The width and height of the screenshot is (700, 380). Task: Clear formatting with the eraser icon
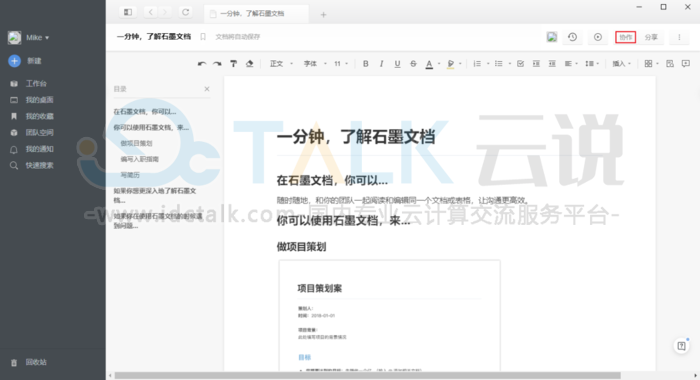[x=250, y=64]
